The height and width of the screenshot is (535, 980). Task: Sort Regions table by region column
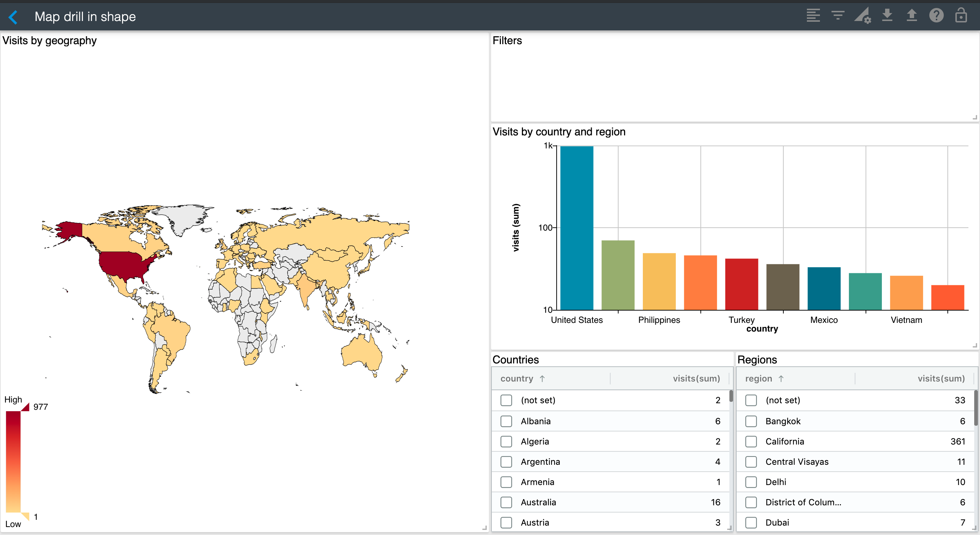pos(758,378)
